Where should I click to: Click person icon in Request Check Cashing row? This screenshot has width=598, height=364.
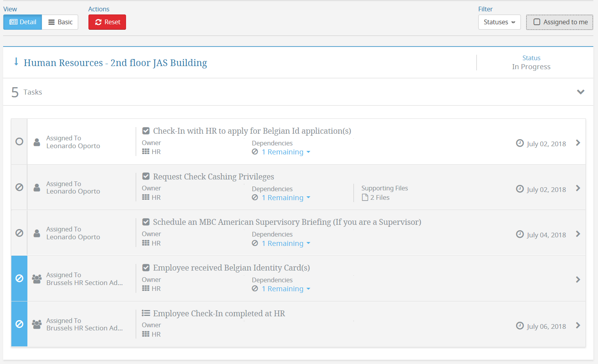(37, 188)
